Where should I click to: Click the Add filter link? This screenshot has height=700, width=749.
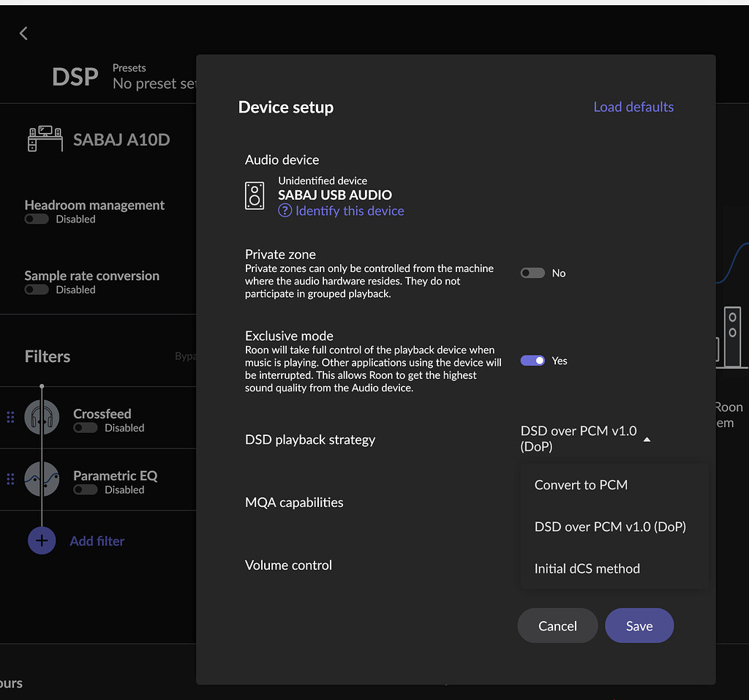click(97, 541)
